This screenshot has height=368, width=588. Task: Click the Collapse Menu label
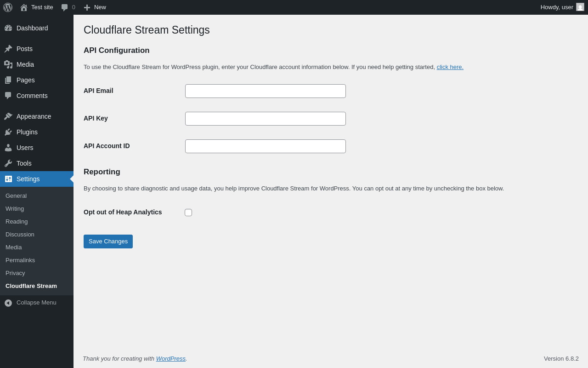[x=36, y=303]
